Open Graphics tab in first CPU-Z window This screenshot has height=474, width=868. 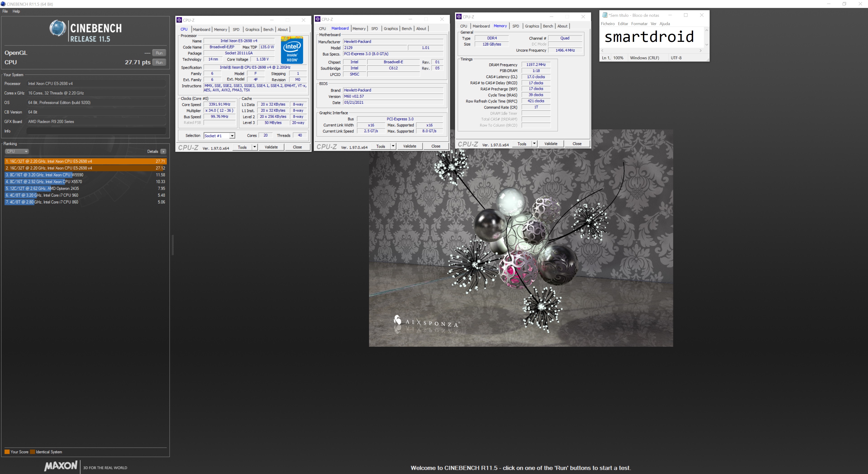coord(252,30)
